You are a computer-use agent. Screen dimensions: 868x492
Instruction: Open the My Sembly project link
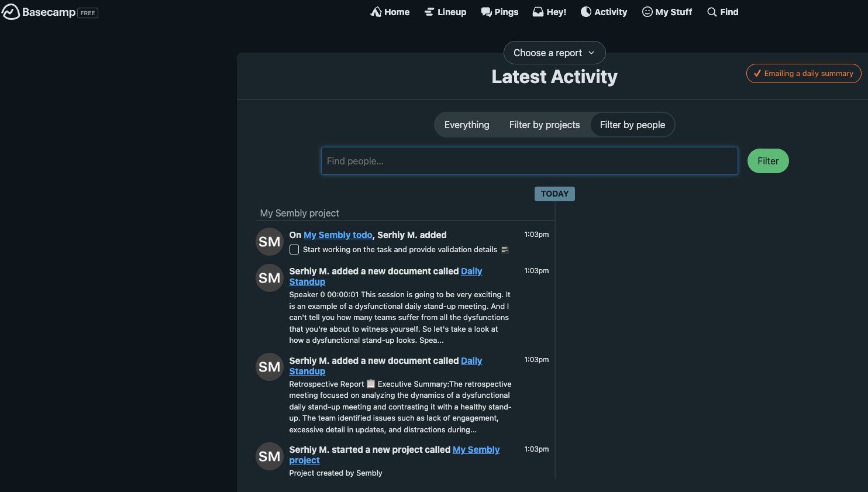point(476,450)
